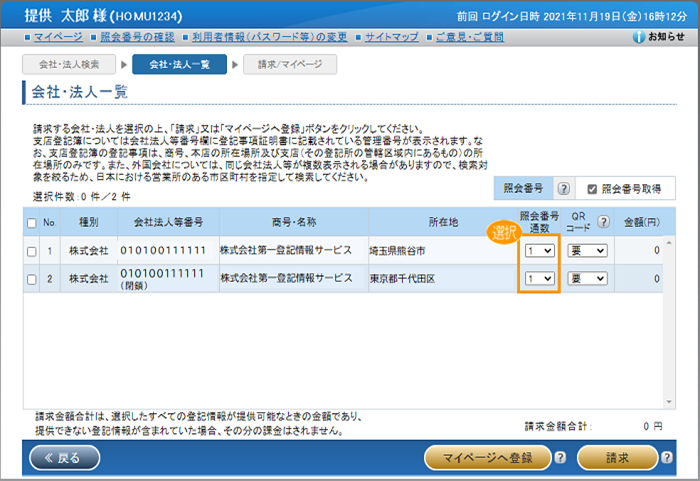700x481 pixels.
Task: Check the row 2 checkbox for 東京都千代田区
Action: tap(31, 278)
